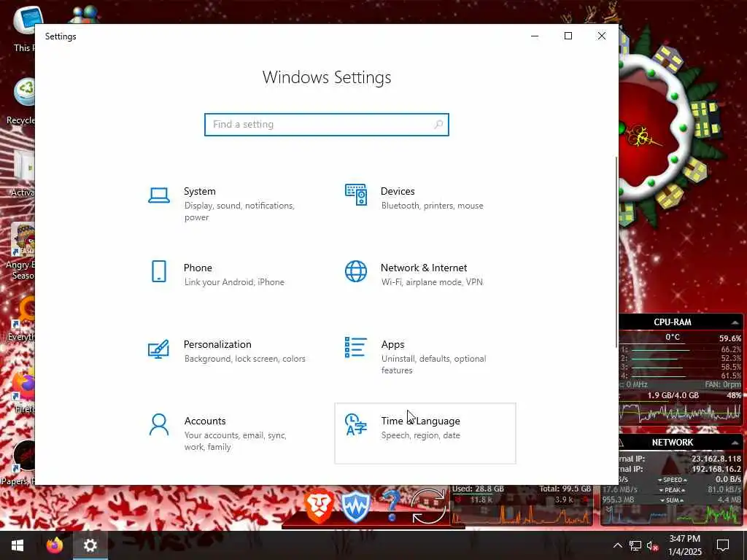Launch Brave browser from the dock
747x560 pixels.
[x=318, y=506]
